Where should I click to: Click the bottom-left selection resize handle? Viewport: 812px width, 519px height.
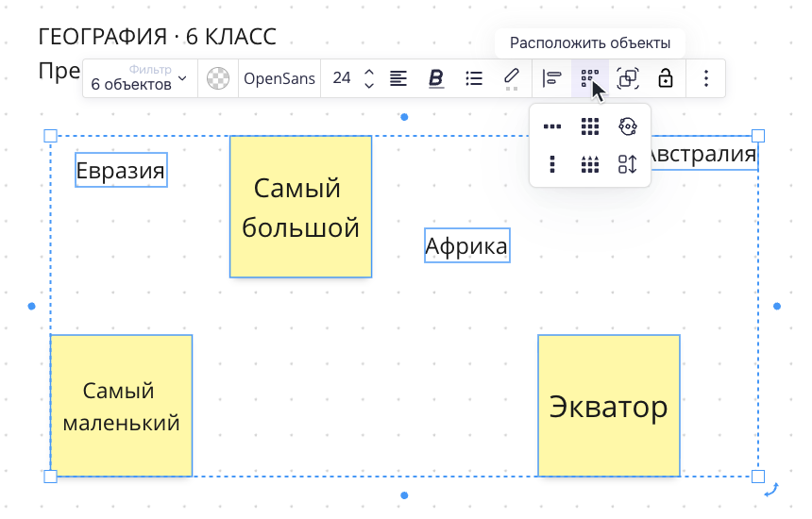pos(50,476)
